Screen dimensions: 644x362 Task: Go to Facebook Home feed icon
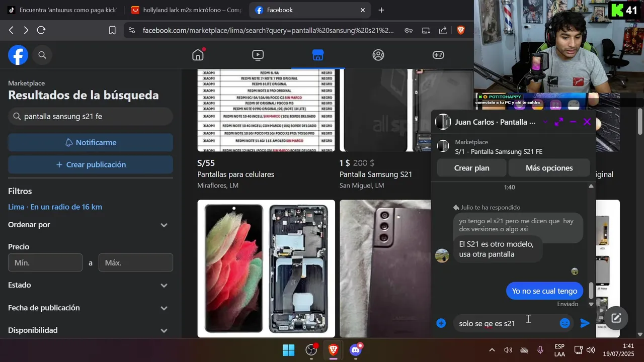[x=198, y=55]
